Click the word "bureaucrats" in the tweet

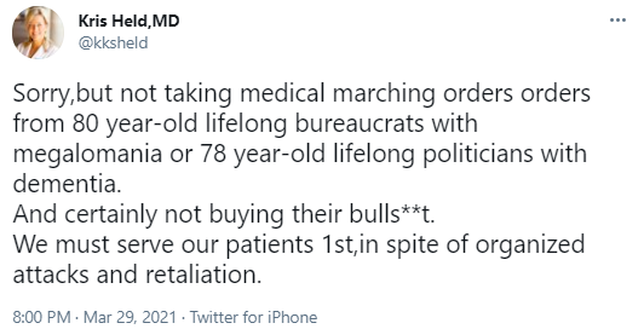[x=360, y=124]
